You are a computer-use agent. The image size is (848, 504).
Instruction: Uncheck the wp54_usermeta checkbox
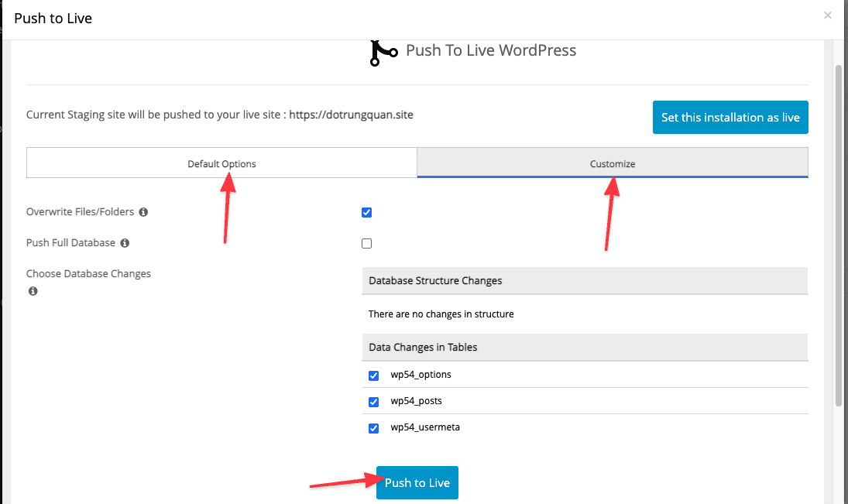(x=374, y=428)
